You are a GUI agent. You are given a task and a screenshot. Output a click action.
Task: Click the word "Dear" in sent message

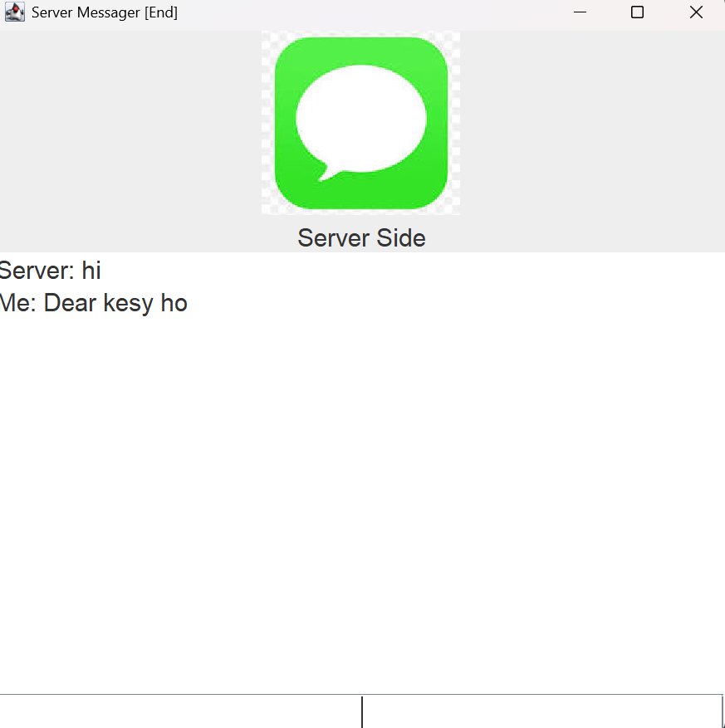click(70, 303)
